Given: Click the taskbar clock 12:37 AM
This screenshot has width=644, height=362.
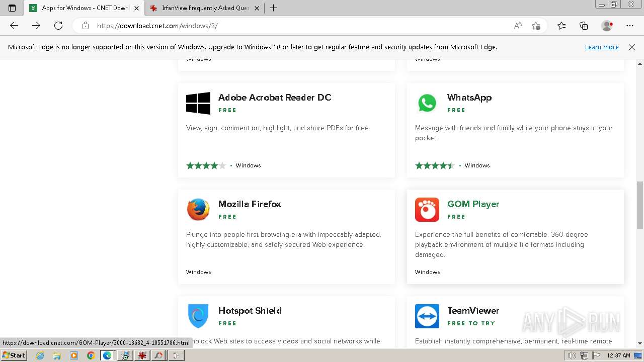Looking at the screenshot, I should click(x=618, y=355).
